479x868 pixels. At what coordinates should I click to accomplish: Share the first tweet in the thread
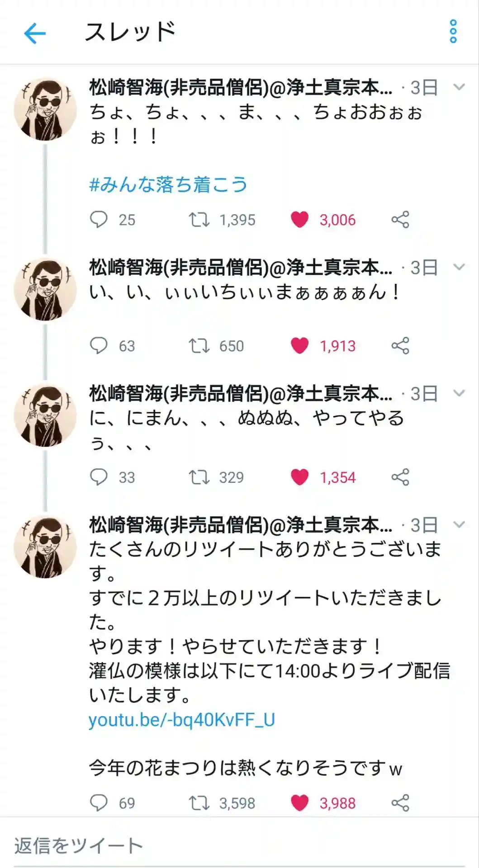pyautogui.click(x=400, y=220)
